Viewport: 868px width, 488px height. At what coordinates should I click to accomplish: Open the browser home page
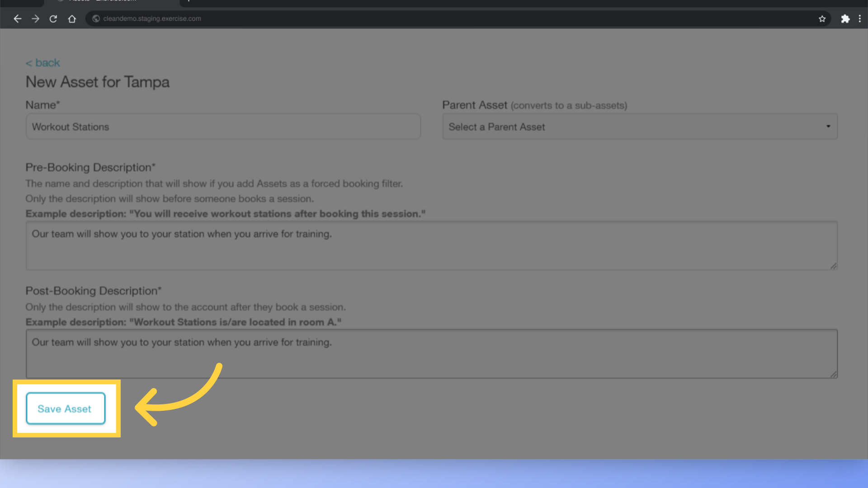71,19
